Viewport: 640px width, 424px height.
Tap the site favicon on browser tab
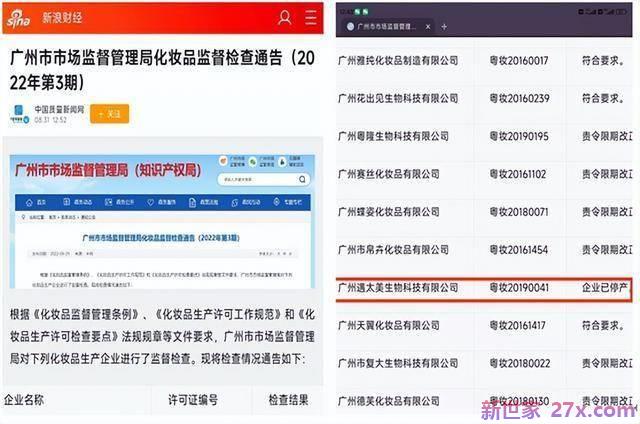[x=350, y=27]
